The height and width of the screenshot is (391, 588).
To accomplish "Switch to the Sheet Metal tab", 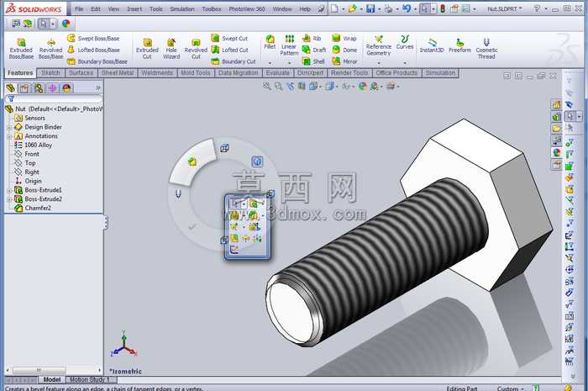I will tap(118, 73).
